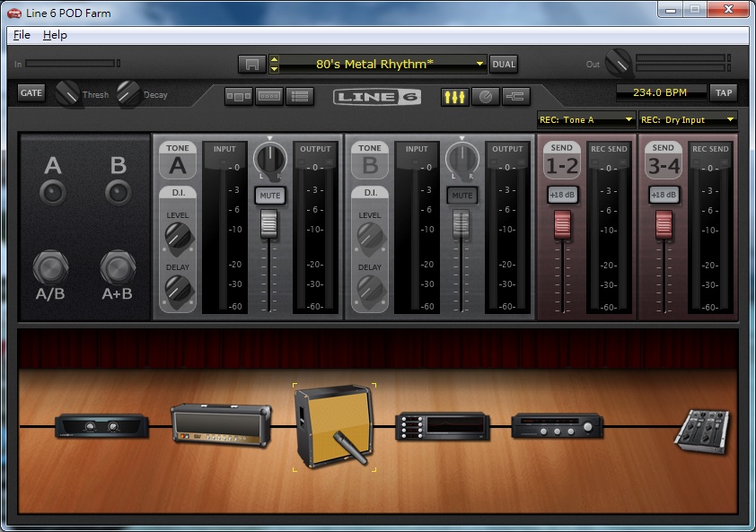Click the master Out volume knob
Viewport: 756px width, 532px height.
click(618, 63)
